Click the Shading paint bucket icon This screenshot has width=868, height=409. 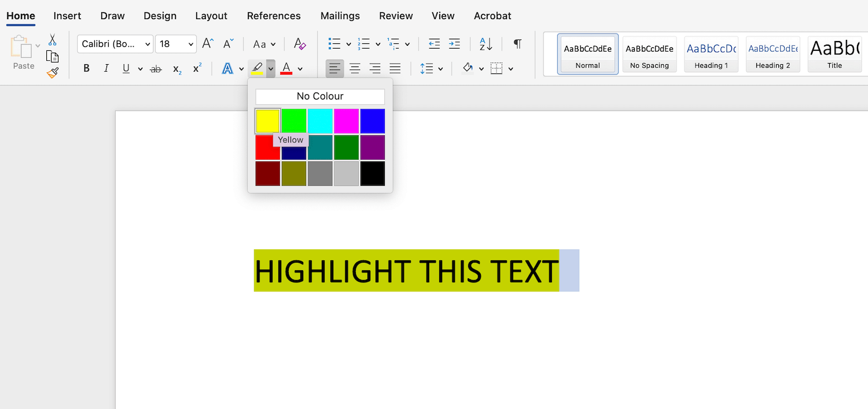click(468, 68)
